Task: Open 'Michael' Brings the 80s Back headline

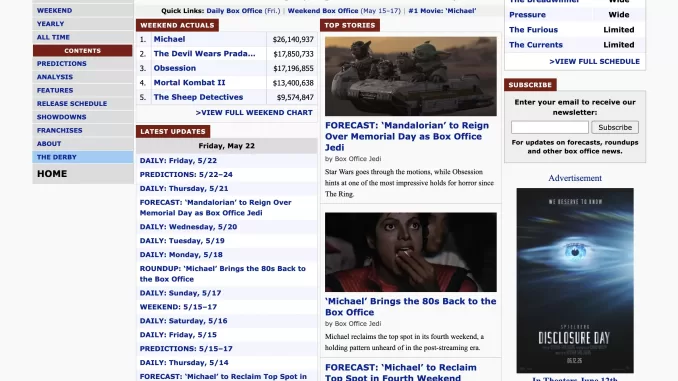Action: pyautogui.click(x=410, y=307)
